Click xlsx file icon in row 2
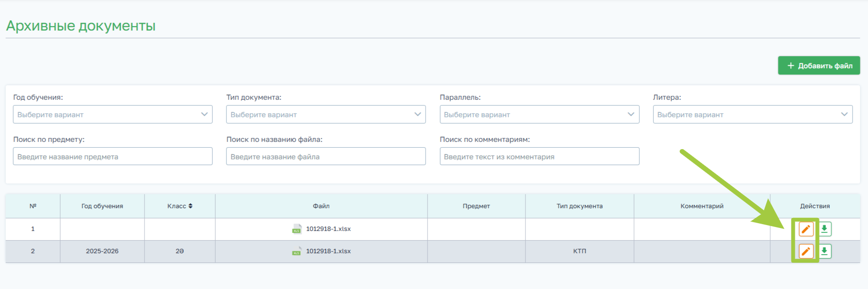Viewport: 868px width, 289px height. tap(297, 251)
